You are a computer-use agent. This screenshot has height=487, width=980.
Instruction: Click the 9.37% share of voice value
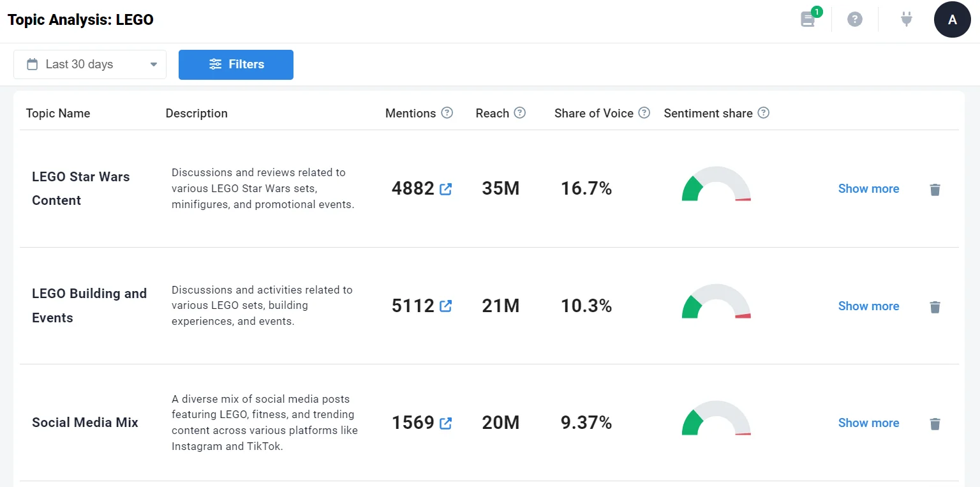click(586, 423)
